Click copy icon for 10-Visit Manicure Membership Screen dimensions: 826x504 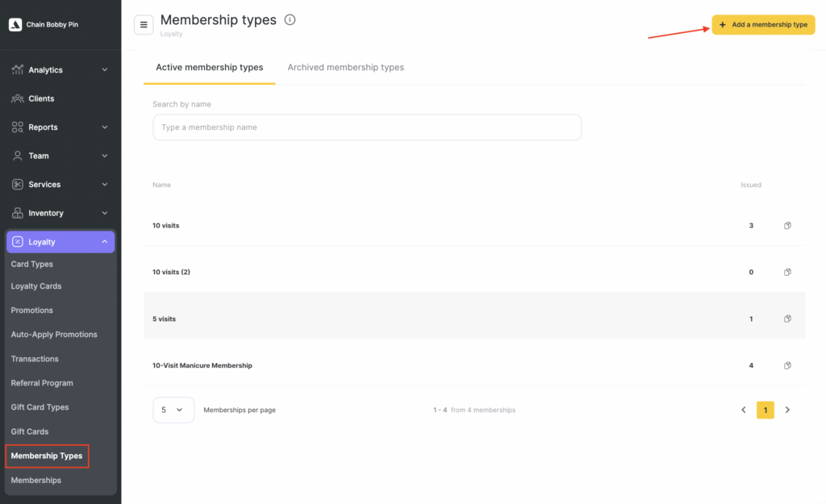click(787, 365)
